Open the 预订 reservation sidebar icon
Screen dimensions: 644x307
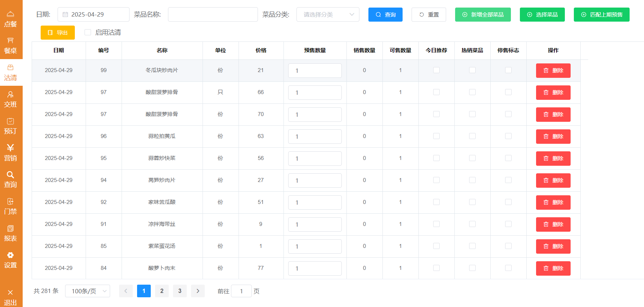click(x=10, y=126)
